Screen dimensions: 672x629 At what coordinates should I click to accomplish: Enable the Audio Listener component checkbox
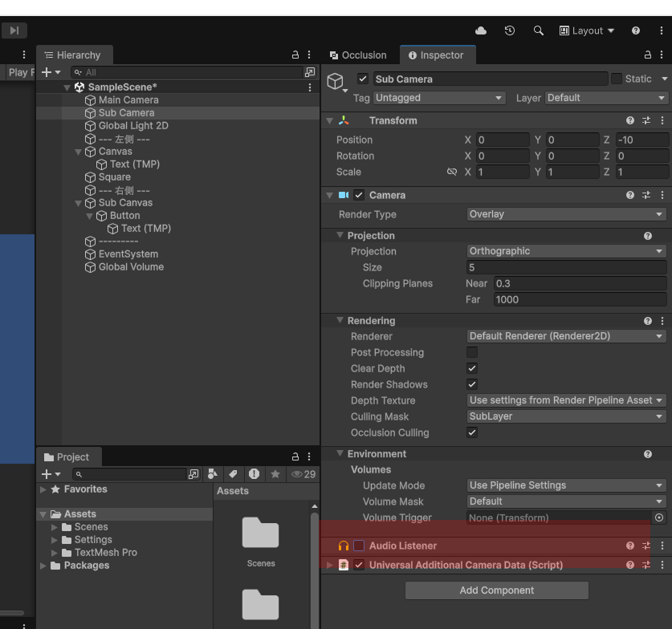[359, 546]
